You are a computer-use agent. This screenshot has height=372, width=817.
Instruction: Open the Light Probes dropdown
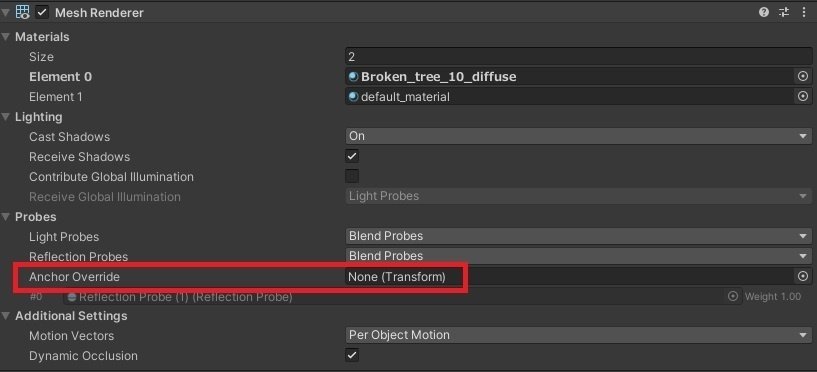(x=578, y=236)
